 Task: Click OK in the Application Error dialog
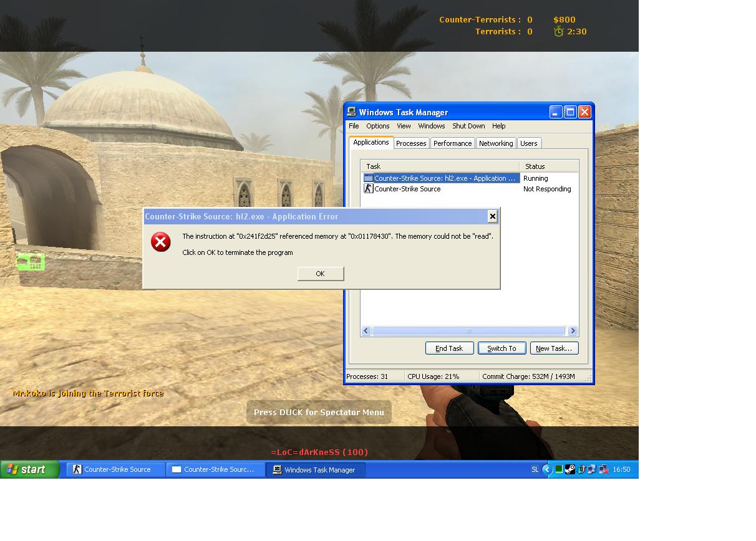click(321, 274)
